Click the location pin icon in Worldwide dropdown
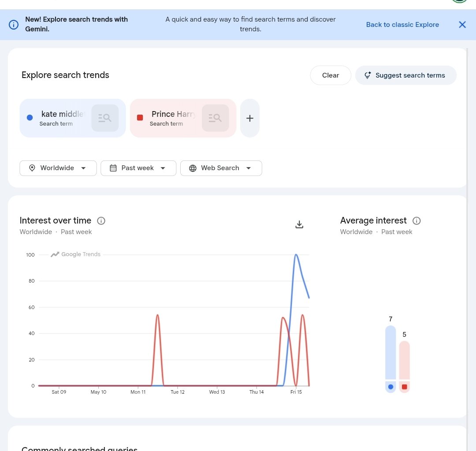The height and width of the screenshot is (451, 476). click(32, 168)
